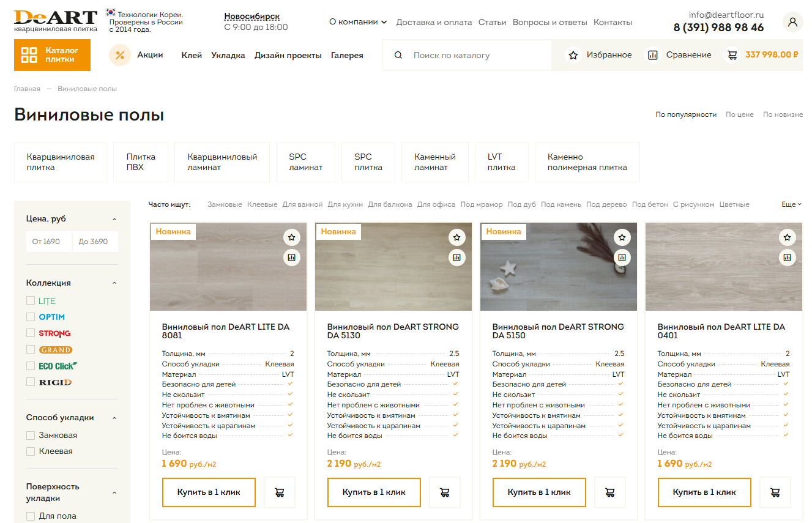This screenshot has height=523, width=812.
Task: Enable the Замковая laying method filter
Action: (31, 436)
